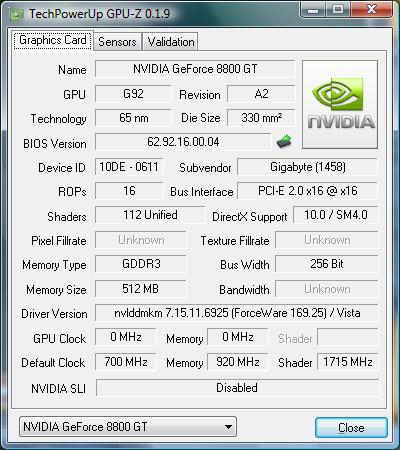
Task: Click the Technology field showing 65 nm
Action: point(133,118)
